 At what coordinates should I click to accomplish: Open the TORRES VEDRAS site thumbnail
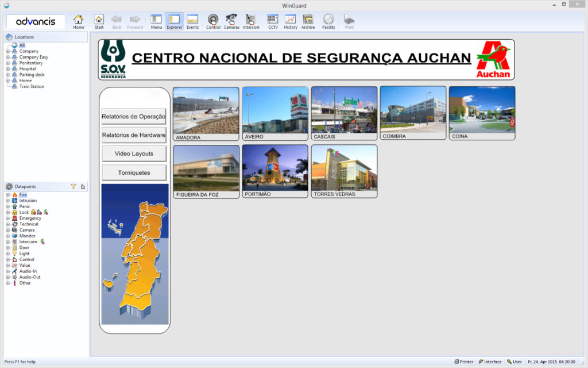point(345,171)
